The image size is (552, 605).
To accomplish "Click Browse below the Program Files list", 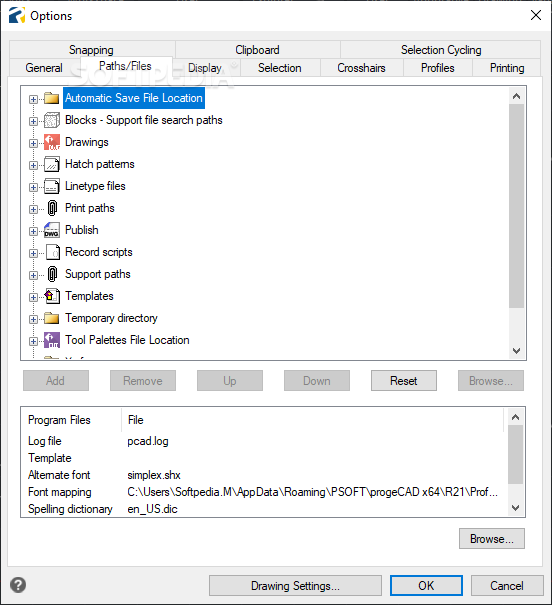I will (x=491, y=539).
